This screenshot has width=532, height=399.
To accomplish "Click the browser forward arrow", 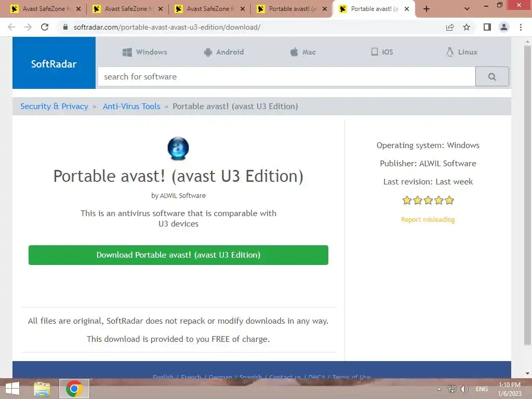I will (x=28, y=27).
